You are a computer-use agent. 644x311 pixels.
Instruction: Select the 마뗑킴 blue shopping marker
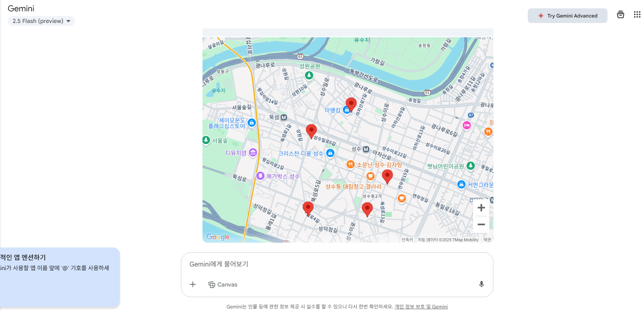tap(346, 110)
